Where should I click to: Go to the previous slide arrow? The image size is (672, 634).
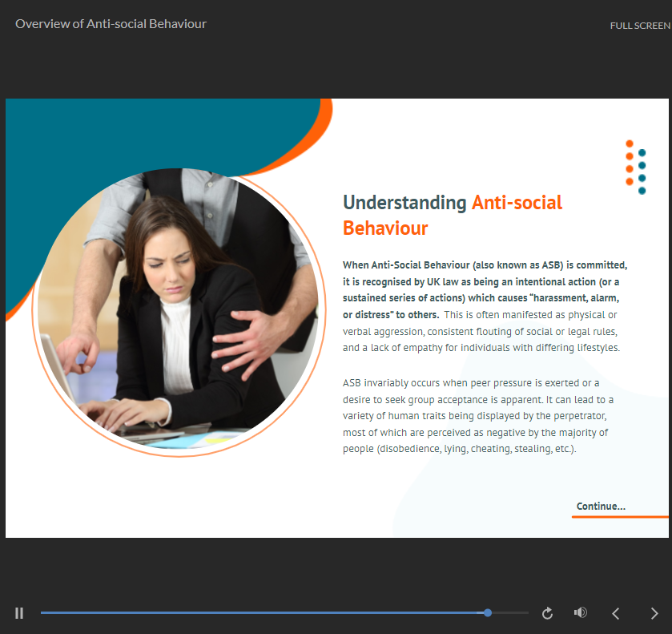616,613
